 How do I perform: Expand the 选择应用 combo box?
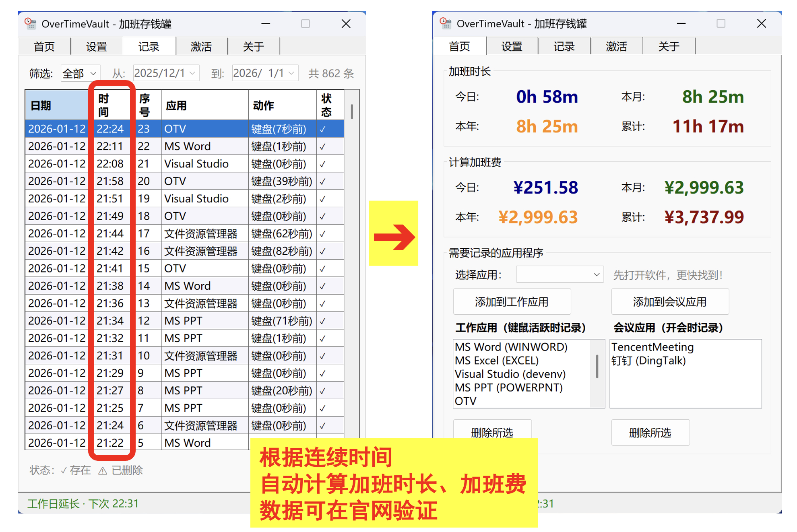coord(559,274)
